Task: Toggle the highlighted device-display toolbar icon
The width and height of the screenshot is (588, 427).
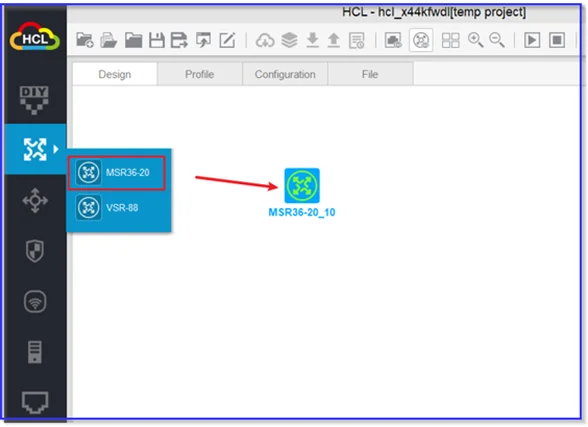Action: click(x=421, y=40)
